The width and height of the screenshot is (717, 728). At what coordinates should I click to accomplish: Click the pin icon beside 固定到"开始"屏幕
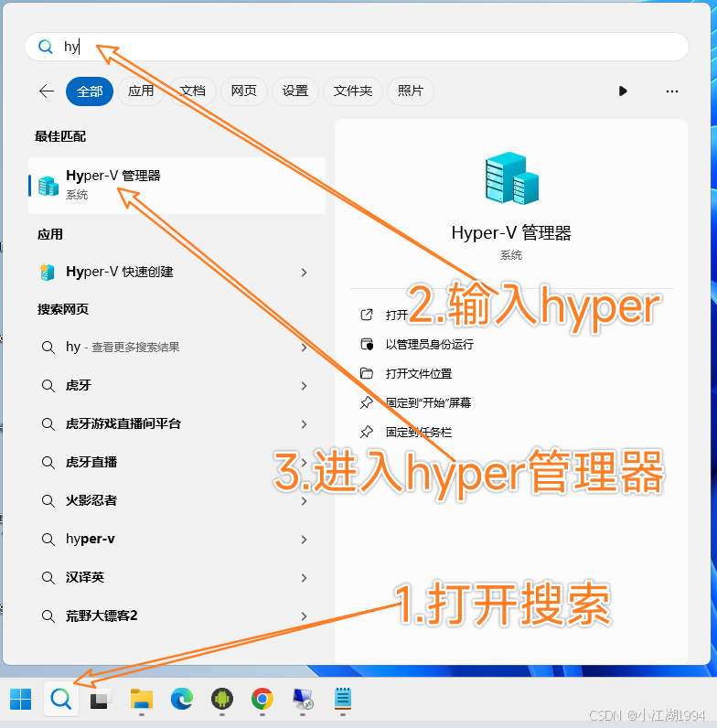[367, 402]
